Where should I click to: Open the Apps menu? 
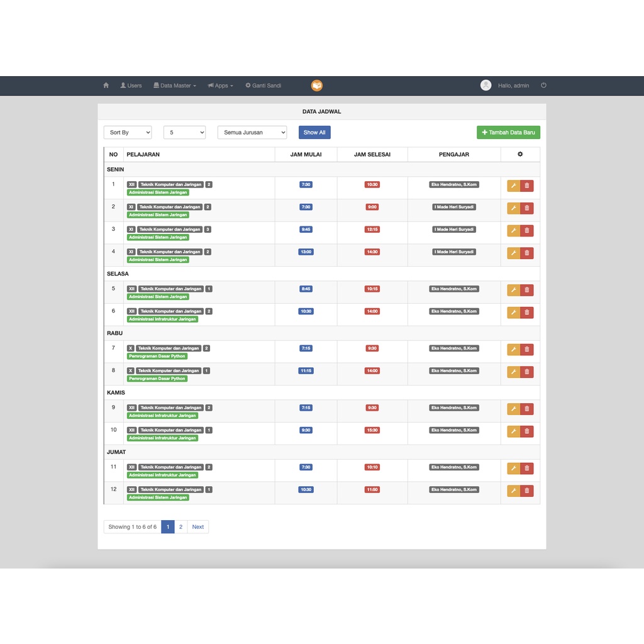point(221,86)
